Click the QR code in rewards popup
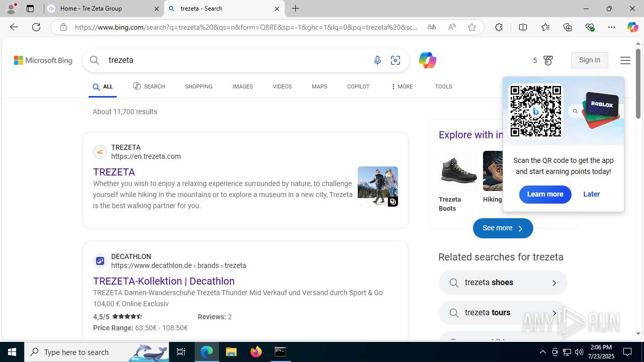Viewport: 644px width, 362px height. (536, 111)
